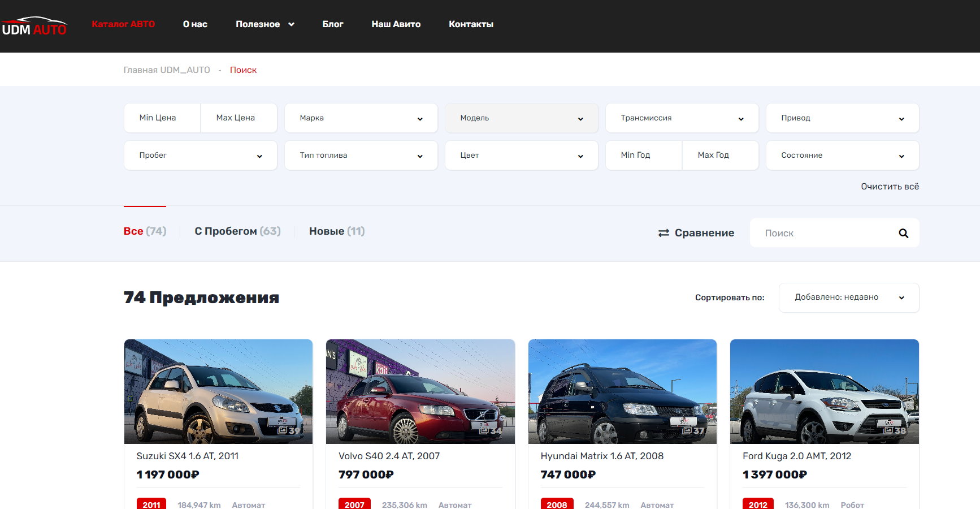Viewport: 980px width, 509px height.
Task: Open Каталог АВТО menu item
Action: pyautogui.click(x=123, y=24)
